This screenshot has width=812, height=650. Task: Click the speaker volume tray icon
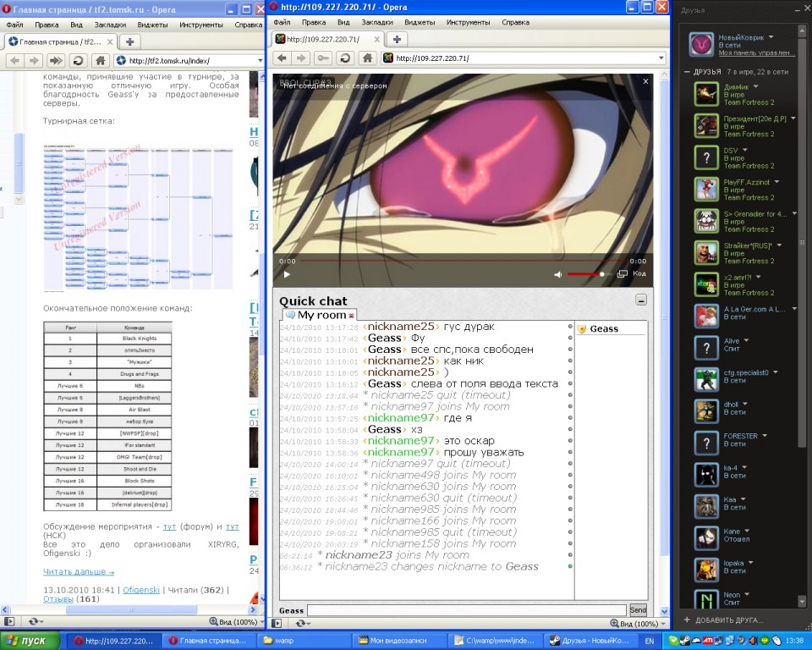(x=741, y=641)
